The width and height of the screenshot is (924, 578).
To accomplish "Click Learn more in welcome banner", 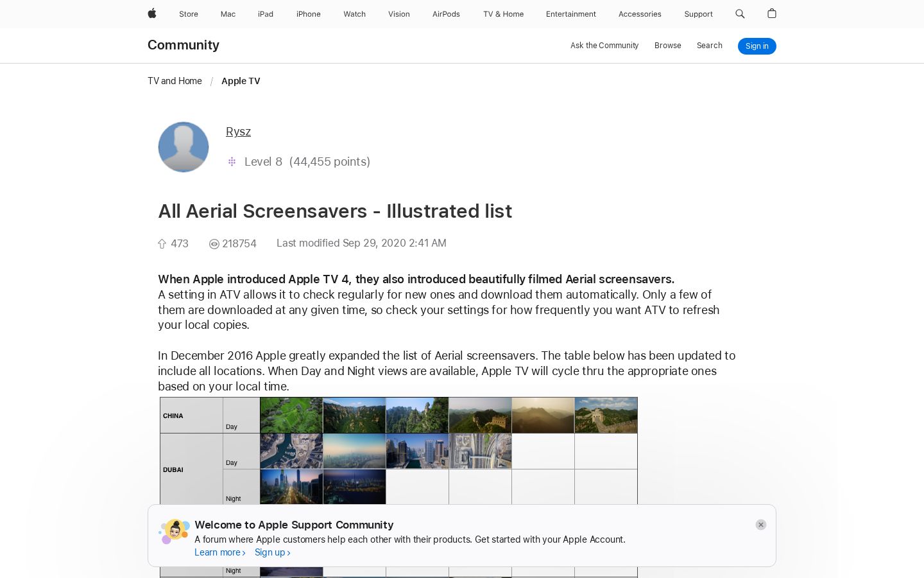I will pyautogui.click(x=220, y=552).
